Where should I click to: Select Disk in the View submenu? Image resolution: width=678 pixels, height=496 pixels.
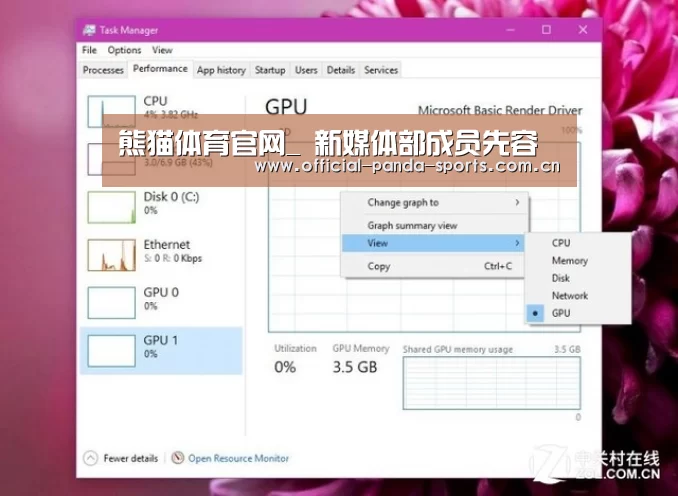click(578, 278)
